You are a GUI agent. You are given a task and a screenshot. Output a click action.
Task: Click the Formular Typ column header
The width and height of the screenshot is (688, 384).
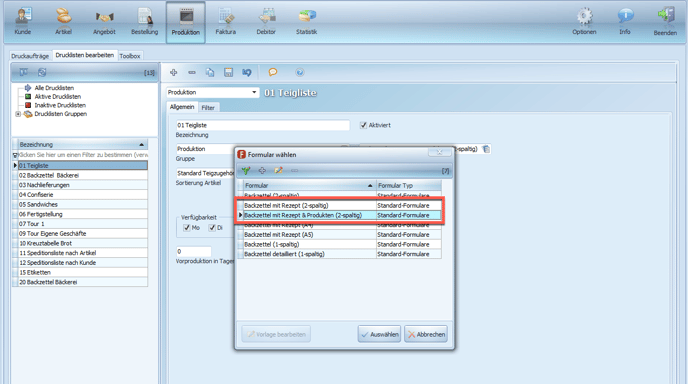(x=408, y=185)
